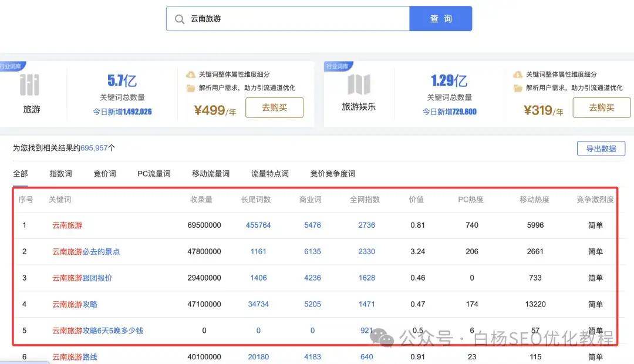Click the 云南旅游 search input field
Screen dimensions: 634x364
[x=288, y=19]
